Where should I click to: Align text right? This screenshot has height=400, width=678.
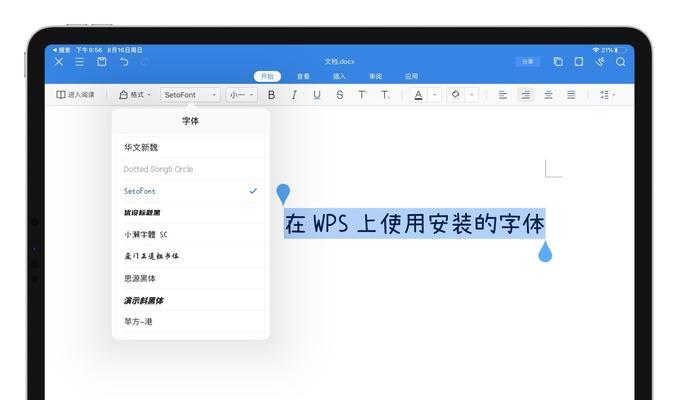[x=525, y=95]
